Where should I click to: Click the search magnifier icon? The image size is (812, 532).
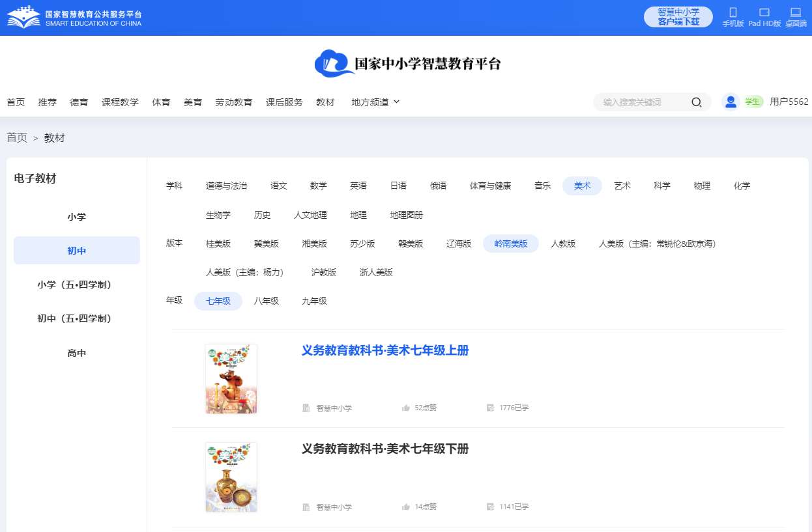pos(697,102)
